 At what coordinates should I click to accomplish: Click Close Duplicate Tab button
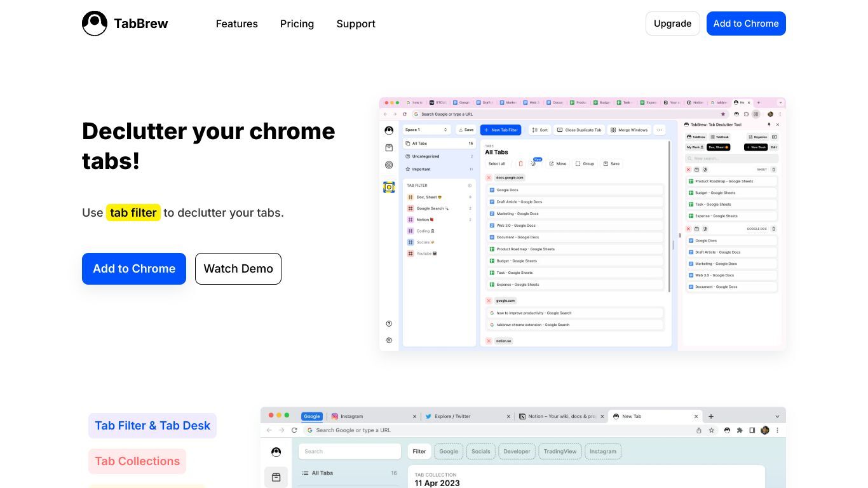579,130
